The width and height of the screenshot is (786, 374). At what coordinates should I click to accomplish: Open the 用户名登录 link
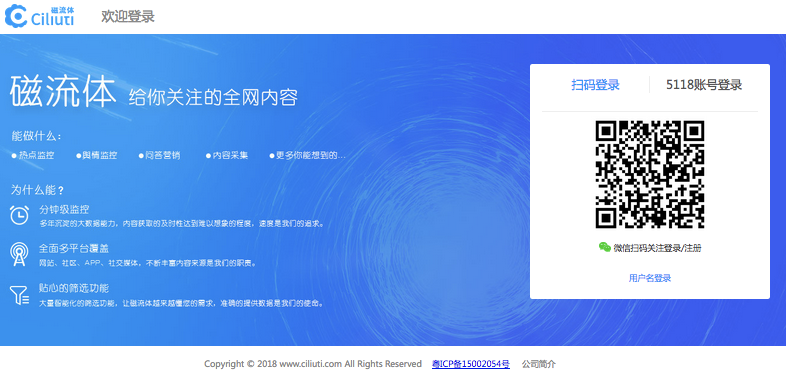[x=650, y=278]
